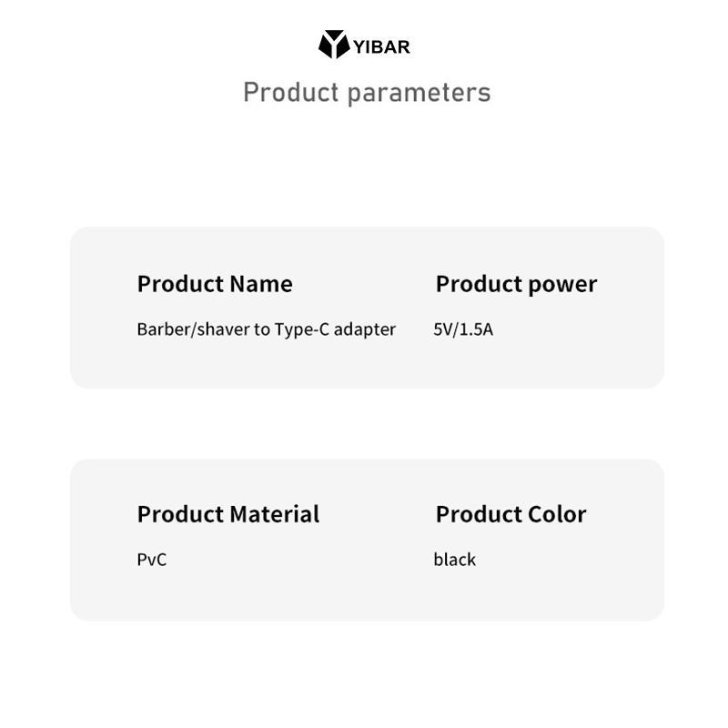Click the word "adapter" in the product name
Image resolution: width=728 pixels, height=728 pixels.
click(x=365, y=329)
